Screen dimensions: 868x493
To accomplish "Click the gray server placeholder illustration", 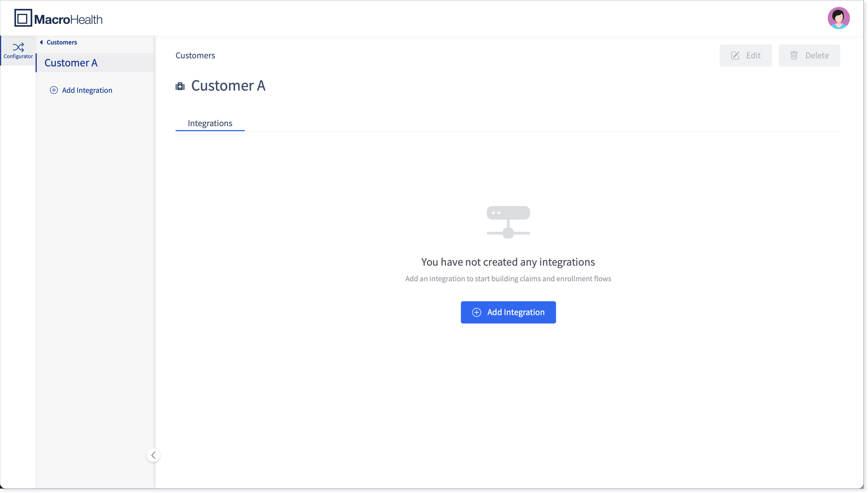I will (508, 222).
